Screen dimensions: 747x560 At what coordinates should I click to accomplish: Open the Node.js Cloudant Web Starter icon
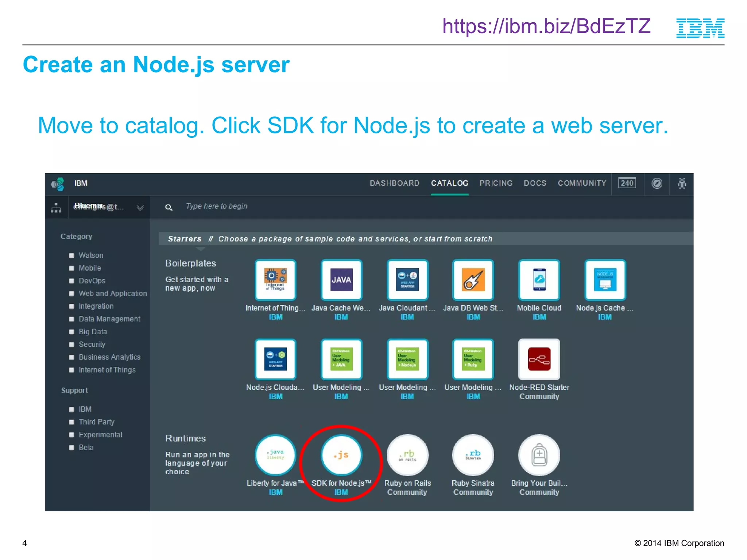click(275, 359)
